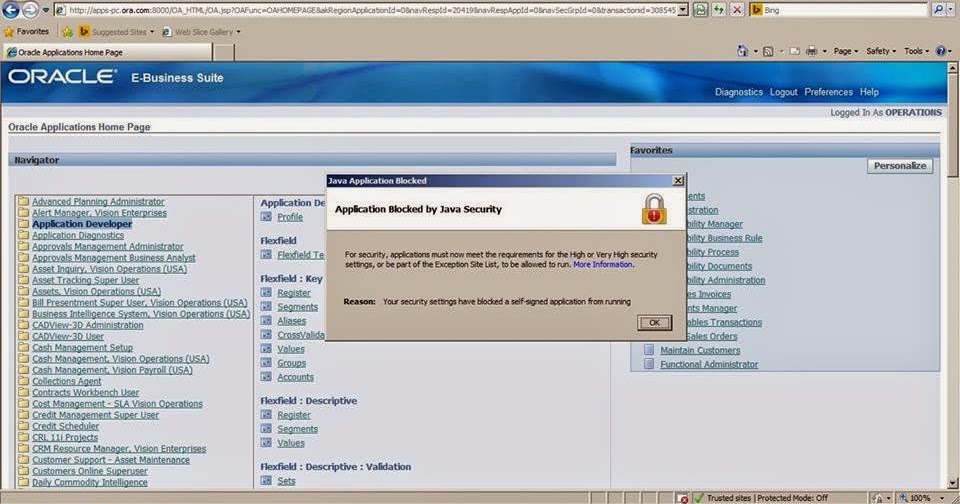Click the browser Back arrow button

pos(11,10)
